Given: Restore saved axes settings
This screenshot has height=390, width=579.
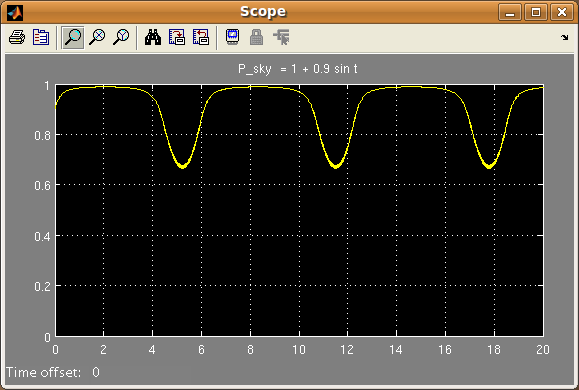Looking at the screenshot, I should click(x=201, y=37).
